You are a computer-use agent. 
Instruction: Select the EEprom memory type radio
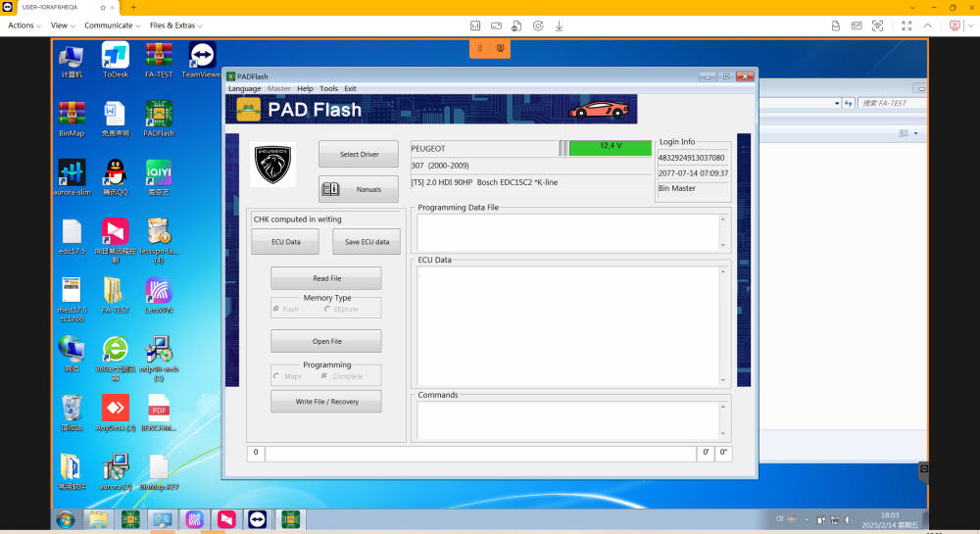point(327,310)
